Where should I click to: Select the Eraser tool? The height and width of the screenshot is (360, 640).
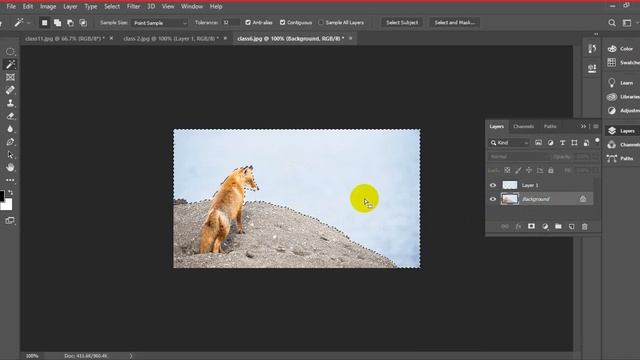coord(10,116)
